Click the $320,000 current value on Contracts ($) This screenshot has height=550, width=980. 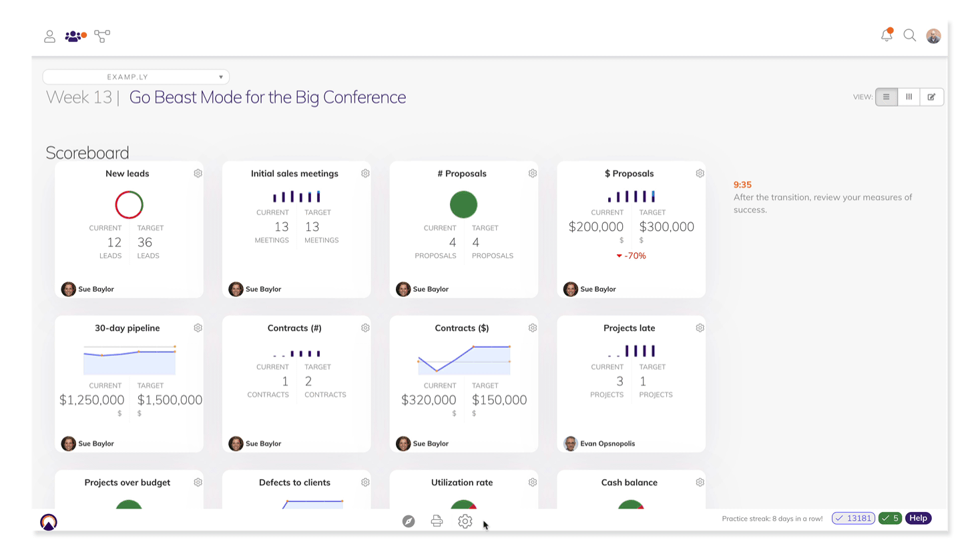pyautogui.click(x=429, y=400)
